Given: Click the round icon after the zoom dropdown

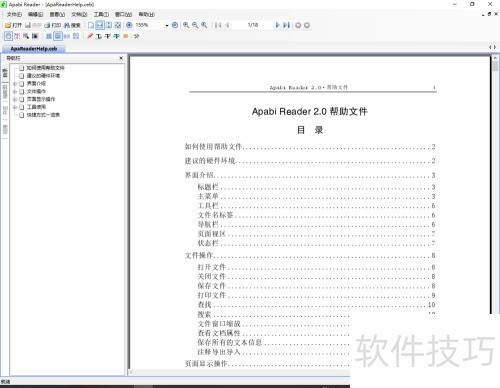Looking at the screenshot, I should click(x=175, y=25).
